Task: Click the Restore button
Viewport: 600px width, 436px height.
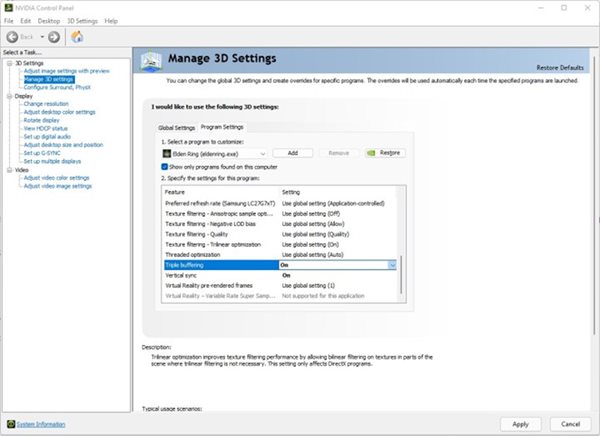Action: [385, 153]
